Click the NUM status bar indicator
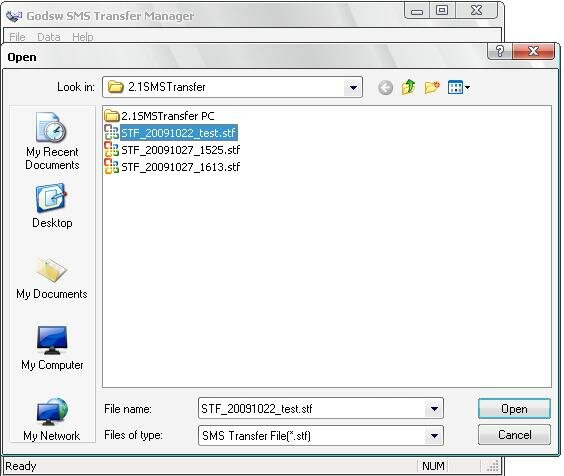 (x=433, y=466)
